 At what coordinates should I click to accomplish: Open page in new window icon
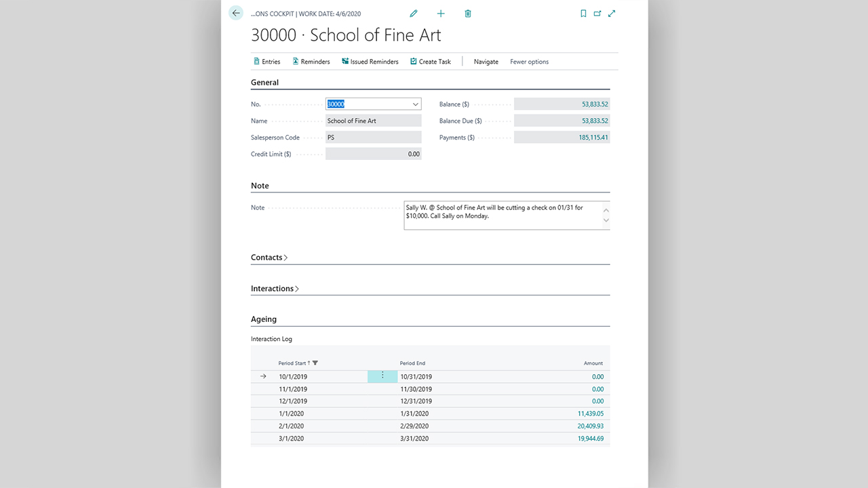pyautogui.click(x=597, y=14)
